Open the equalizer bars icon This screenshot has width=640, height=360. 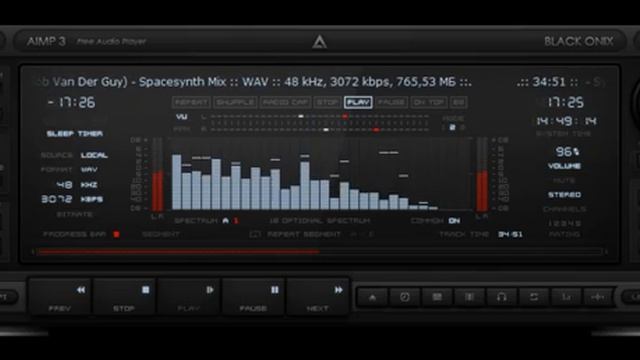tap(469, 297)
